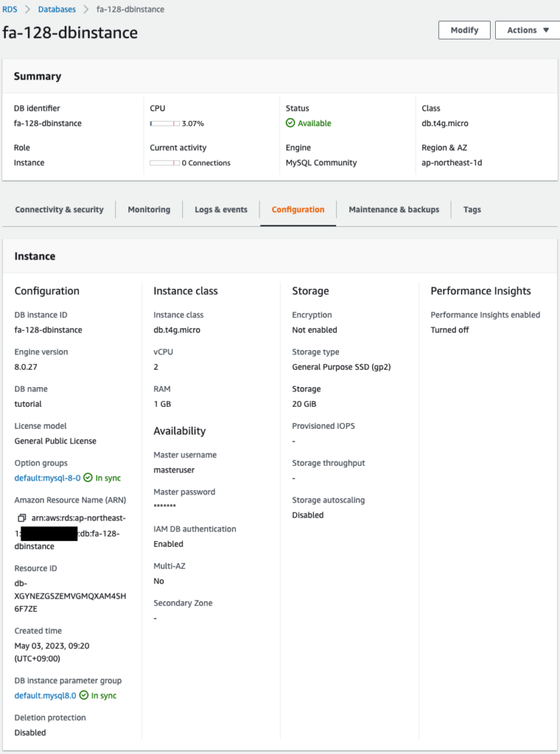Screen dimensions: 560x754
Task: Open the default.mysql8.0 parameter group link
Action: (44, 696)
